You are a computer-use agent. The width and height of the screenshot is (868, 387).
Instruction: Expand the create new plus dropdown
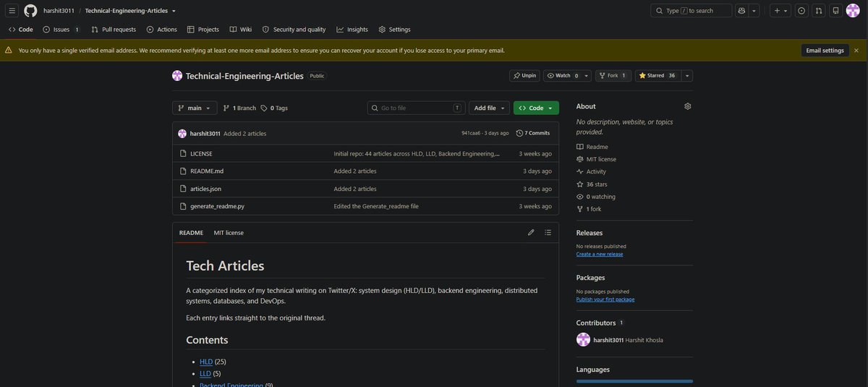click(x=781, y=11)
